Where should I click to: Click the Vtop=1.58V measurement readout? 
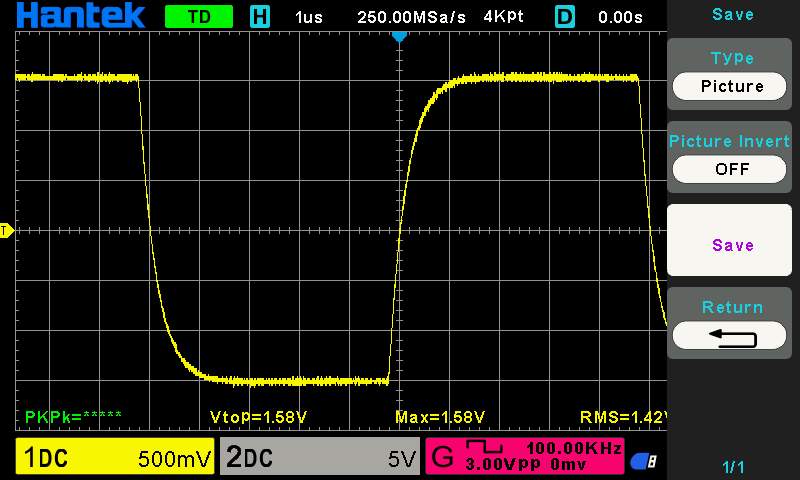pos(258,417)
